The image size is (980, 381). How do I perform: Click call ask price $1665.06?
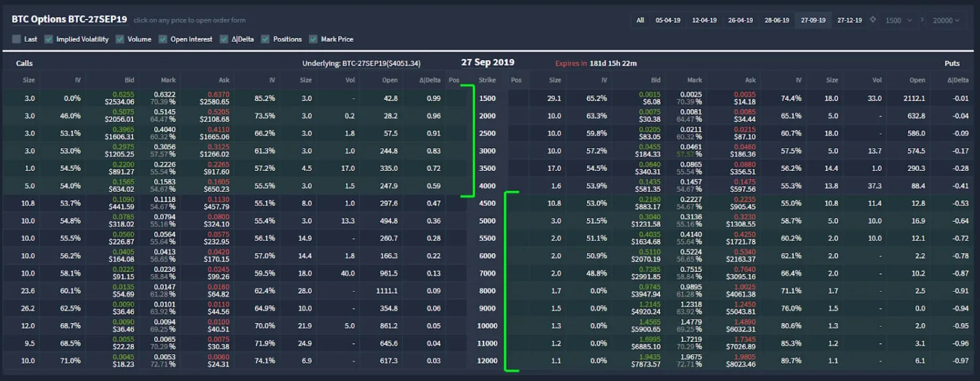214,137
